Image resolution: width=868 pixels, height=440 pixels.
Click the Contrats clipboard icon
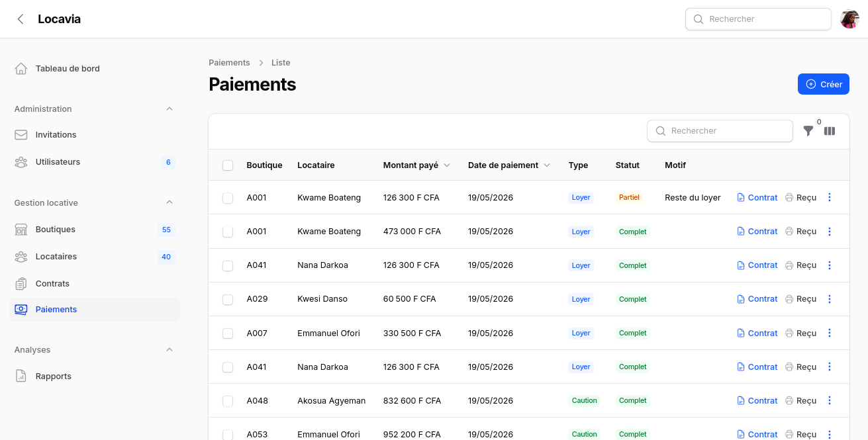[21, 284]
